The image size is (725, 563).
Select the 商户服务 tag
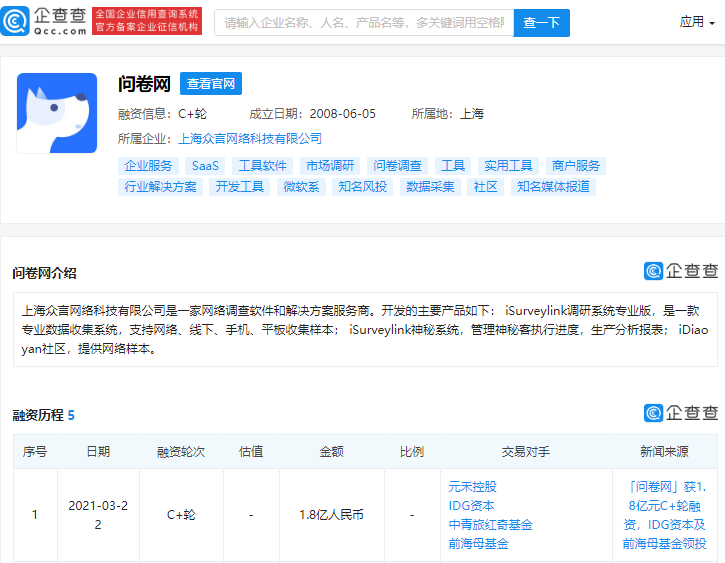pyautogui.click(x=576, y=165)
